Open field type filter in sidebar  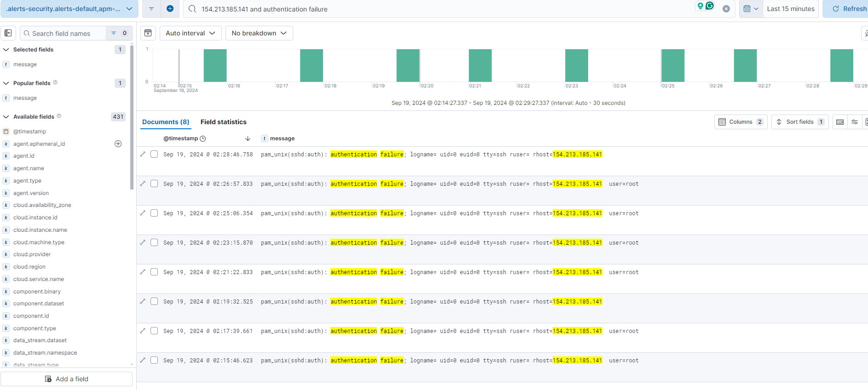click(x=119, y=33)
